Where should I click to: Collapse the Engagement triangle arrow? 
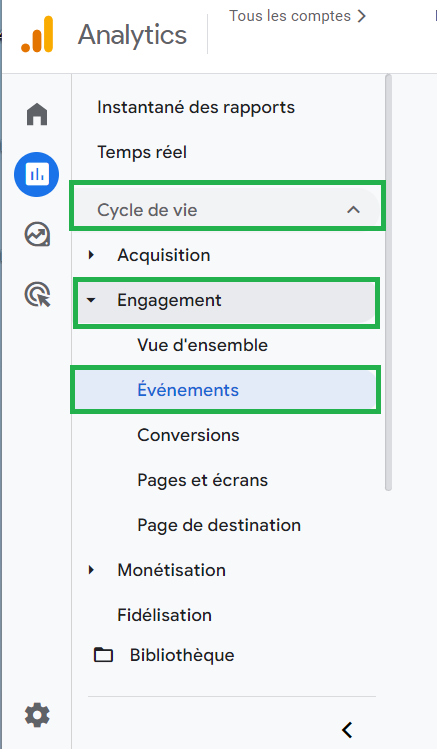91,300
